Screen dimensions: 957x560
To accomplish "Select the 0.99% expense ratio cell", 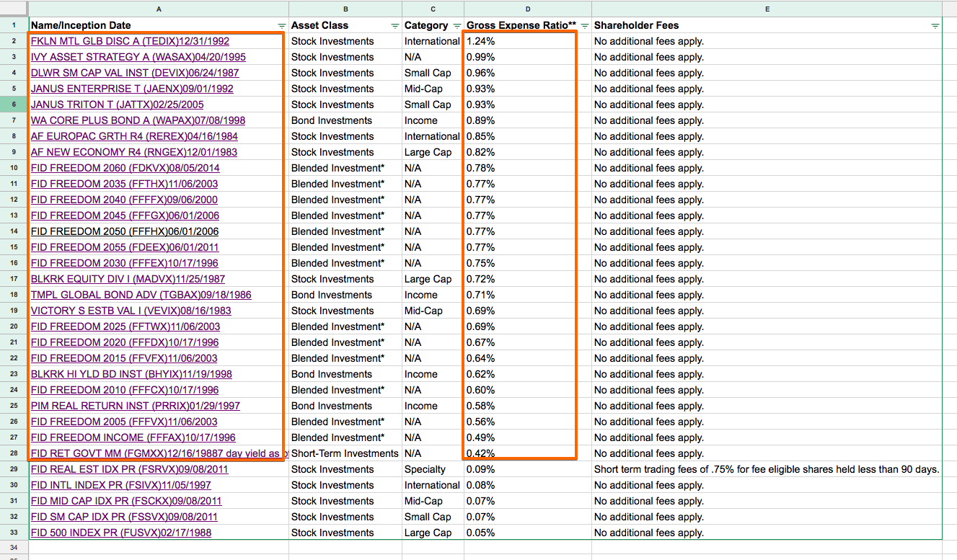I will (x=528, y=57).
